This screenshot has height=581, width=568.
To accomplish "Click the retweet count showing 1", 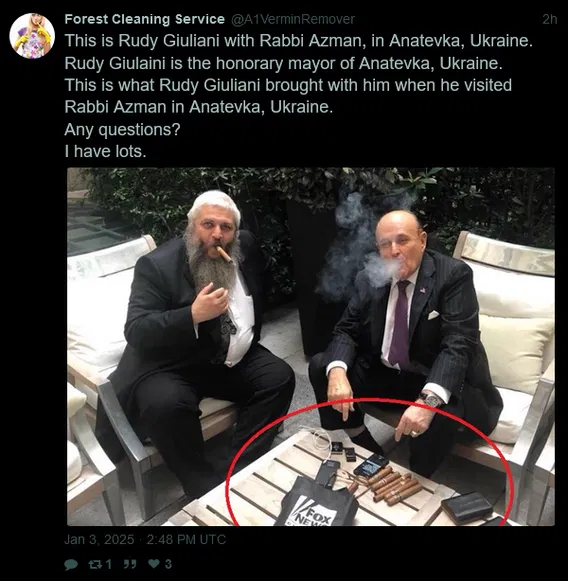I will (x=109, y=564).
